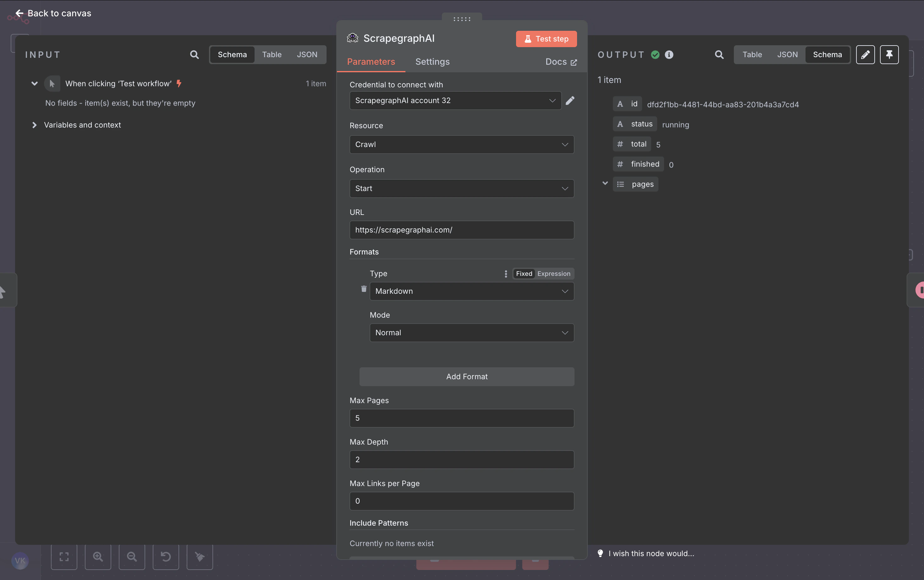Image resolution: width=924 pixels, height=580 pixels.
Task: Grab the panel drag handle dots
Action: pos(462,19)
